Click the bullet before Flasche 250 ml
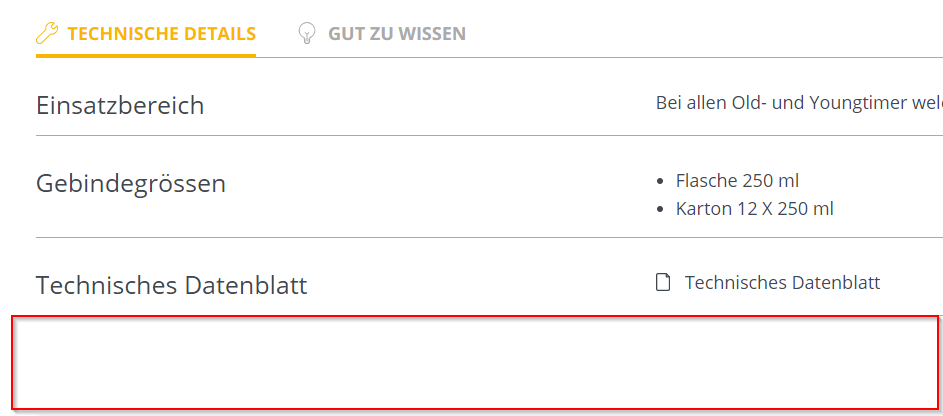The height and width of the screenshot is (416, 943). pos(659,182)
